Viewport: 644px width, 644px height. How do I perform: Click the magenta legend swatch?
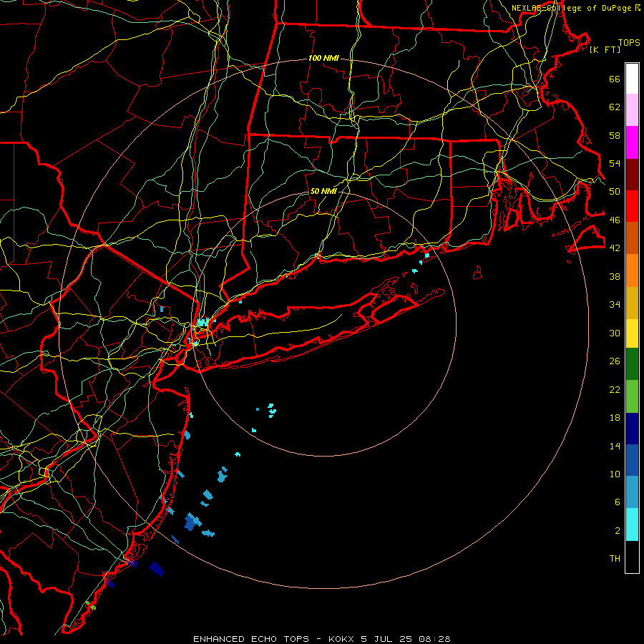pyautogui.click(x=632, y=142)
